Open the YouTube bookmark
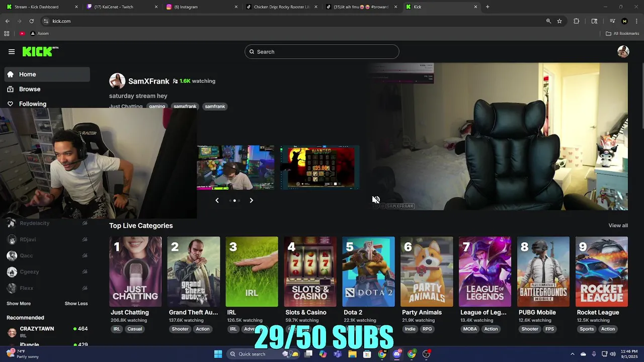The width and height of the screenshot is (644, 362). click(22, 34)
